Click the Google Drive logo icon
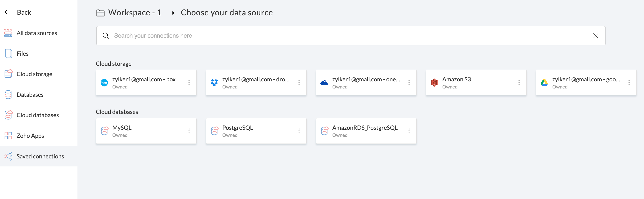644x199 pixels. point(544,83)
